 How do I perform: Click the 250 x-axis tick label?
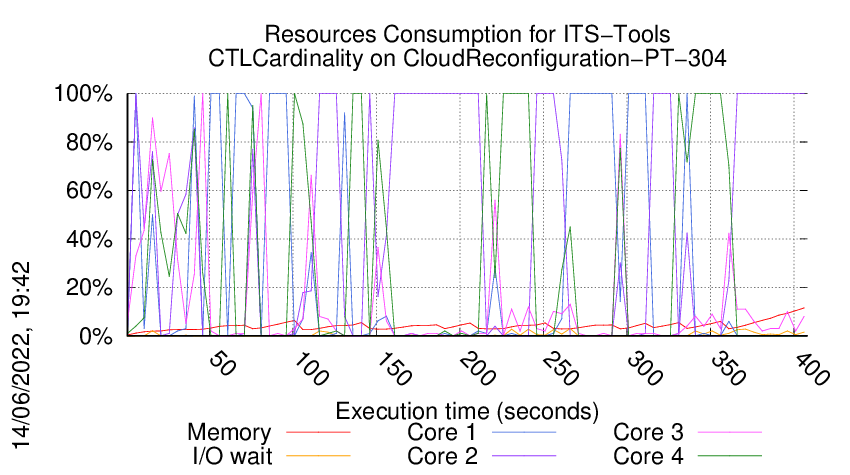pos(561,369)
